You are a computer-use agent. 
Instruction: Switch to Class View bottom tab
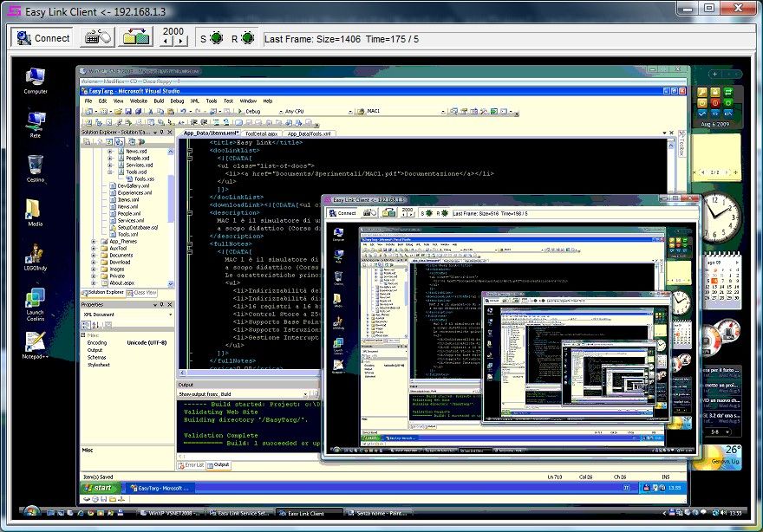pyautogui.click(x=141, y=293)
